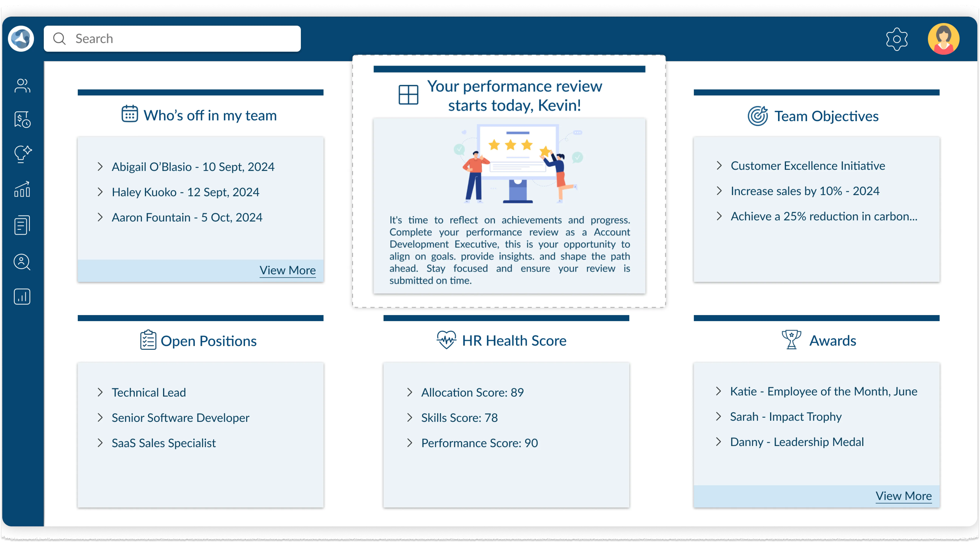Click the payroll dollar-clock sidebar icon
Screen dimensions: 980x546
pos(22,120)
